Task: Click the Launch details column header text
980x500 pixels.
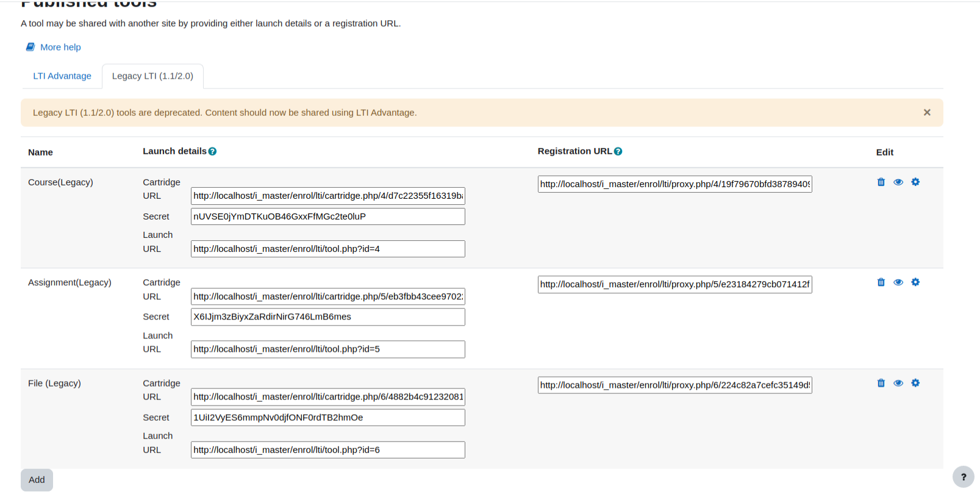Action: pyautogui.click(x=174, y=151)
